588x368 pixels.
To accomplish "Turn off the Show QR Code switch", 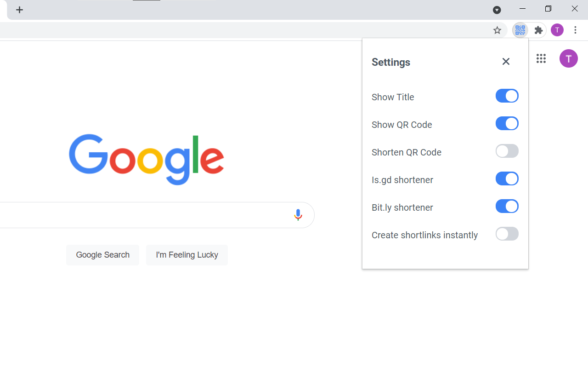I will tap(507, 123).
